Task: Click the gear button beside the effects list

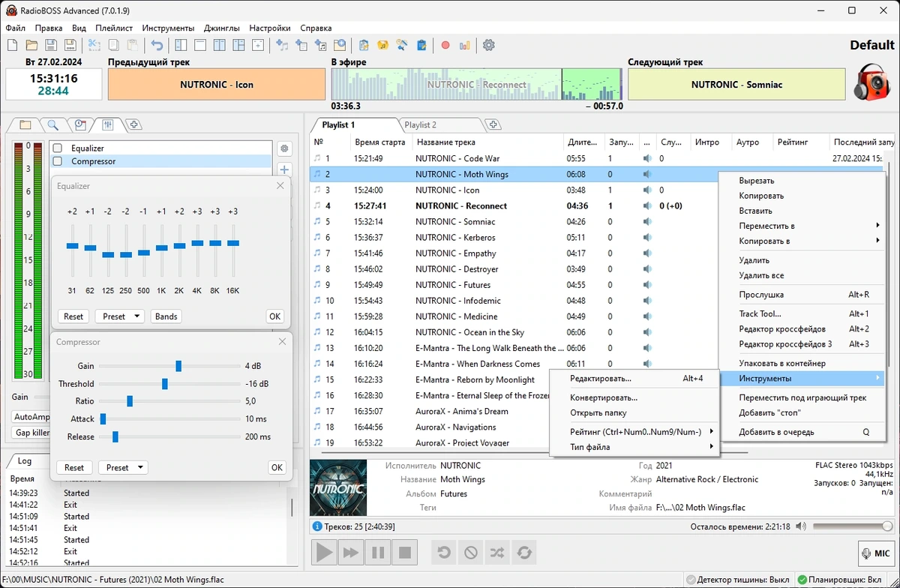Action: (284, 148)
